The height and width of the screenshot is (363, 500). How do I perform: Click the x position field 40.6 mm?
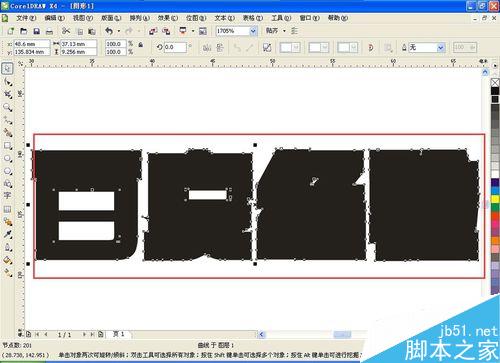pyautogui.click(x=32, y=44)
